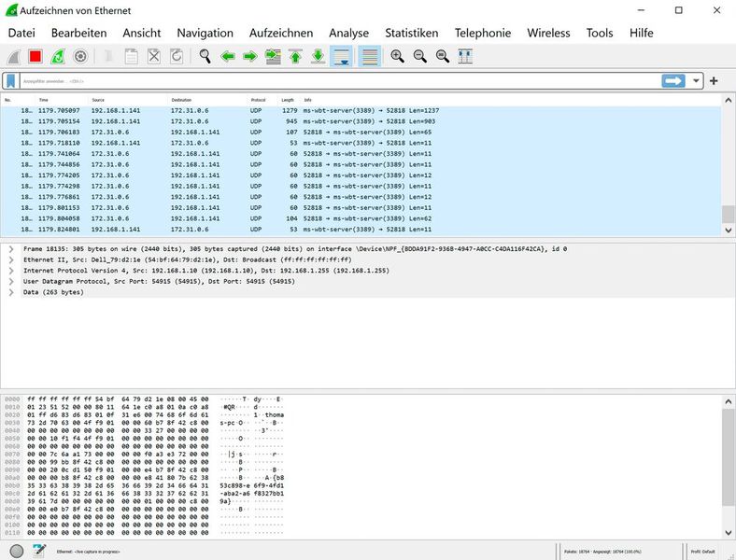
Task: Click the save capture file icon
Action: tap(131, 56)
